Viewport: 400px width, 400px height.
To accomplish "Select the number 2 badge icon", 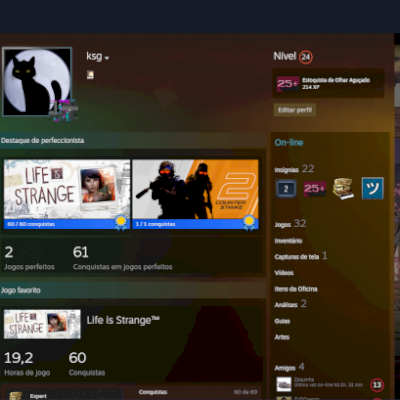I will tap(286, 189).
